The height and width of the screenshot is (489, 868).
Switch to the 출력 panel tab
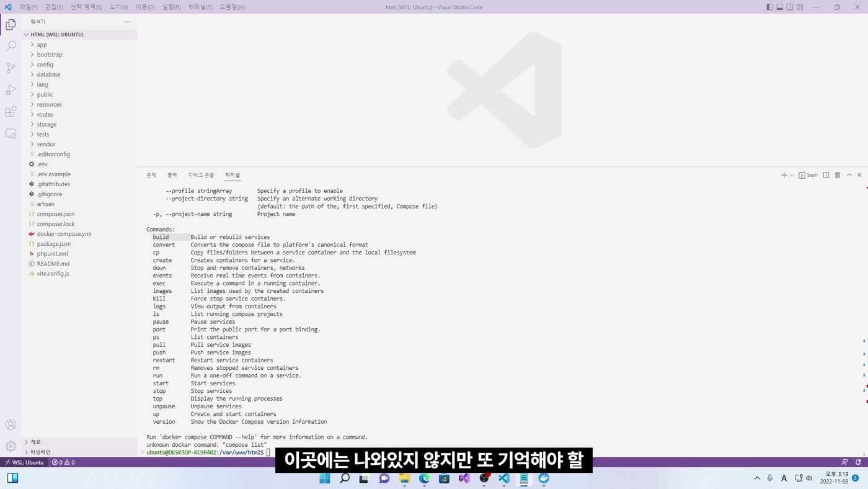point(172,175)
